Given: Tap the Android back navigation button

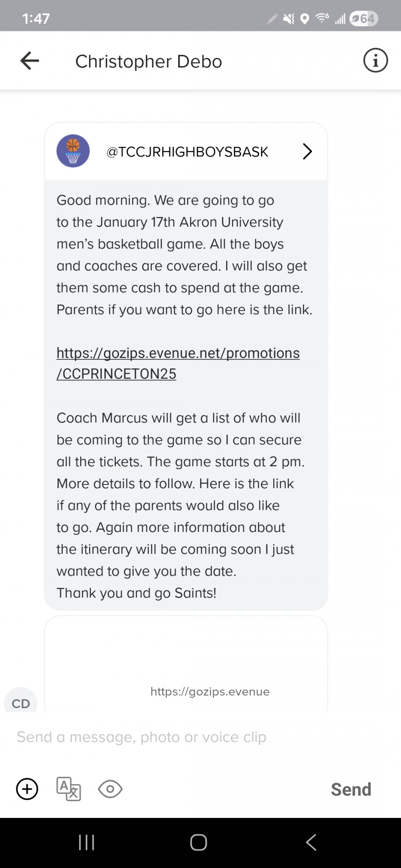Looking at the screenshot, I should pyautogui.click(x=311, y=843).
